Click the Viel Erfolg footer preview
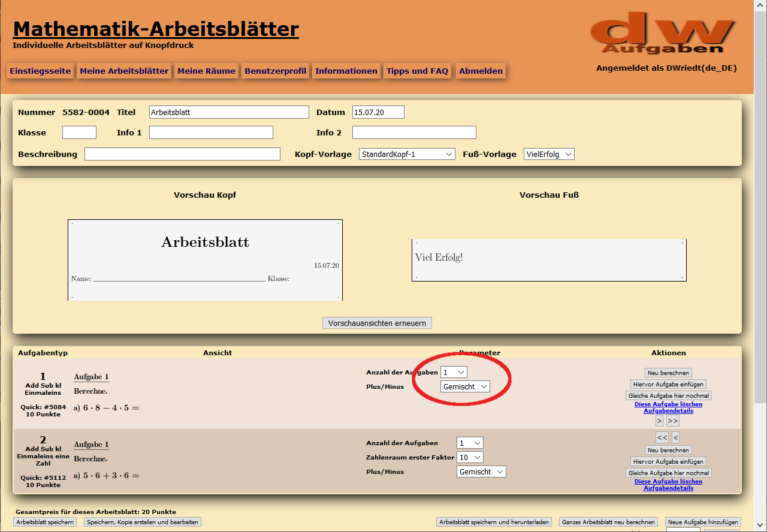Screen dimensions: 767x532 (x=549, y=260)
